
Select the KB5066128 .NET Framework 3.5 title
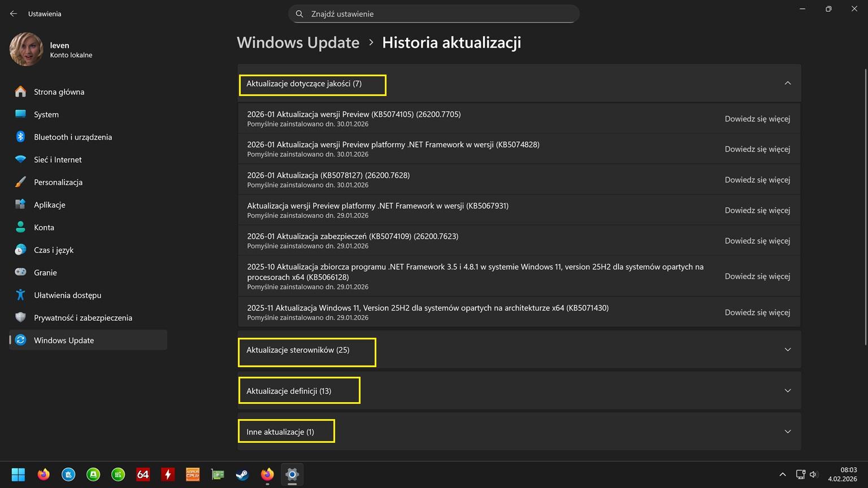coord(475,272)
